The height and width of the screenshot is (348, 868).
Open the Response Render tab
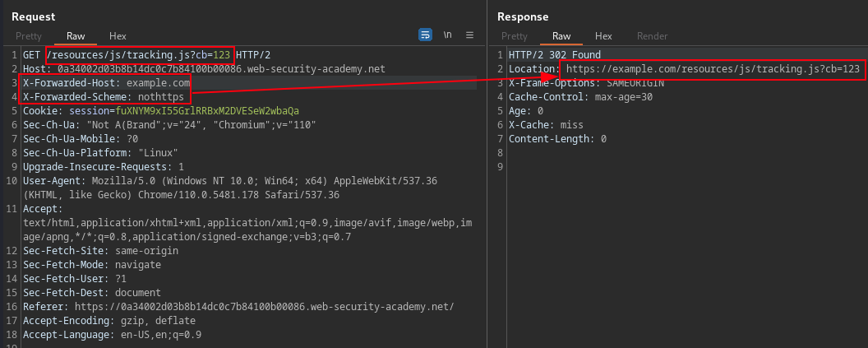point(652,36)
